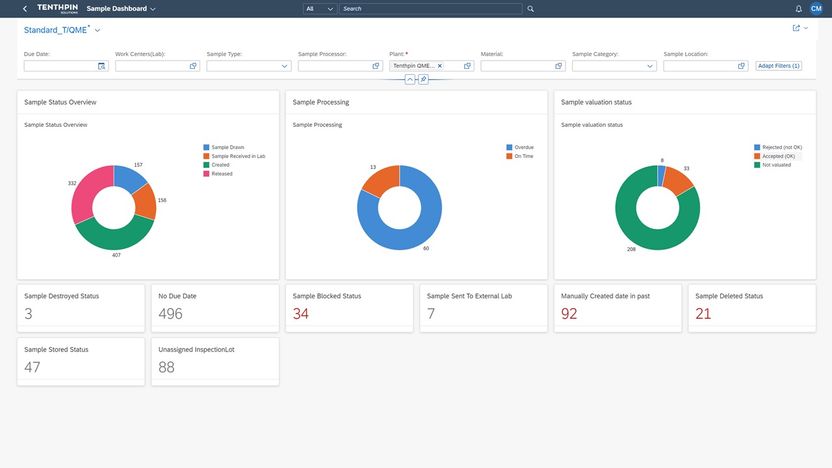Select the Sample Drawn legend swatch

click(206, 147)
